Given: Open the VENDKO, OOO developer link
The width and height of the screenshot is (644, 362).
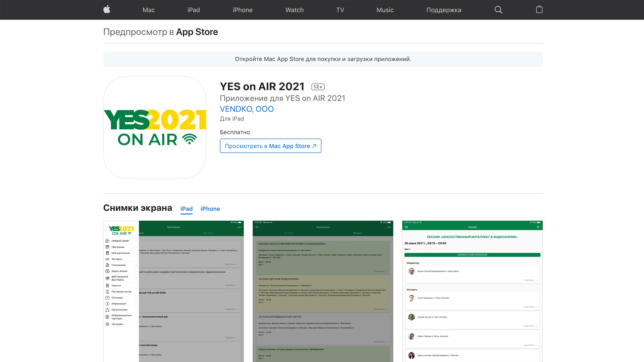Looking at the screenshot, I should coord(247,109).
